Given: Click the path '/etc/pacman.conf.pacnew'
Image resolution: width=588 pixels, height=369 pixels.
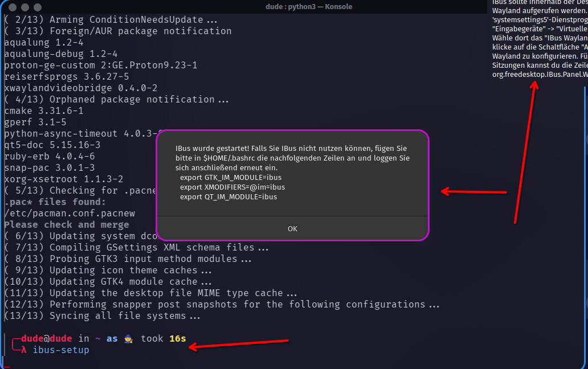Looking at the screenshot, I should [x=70, y=213].
